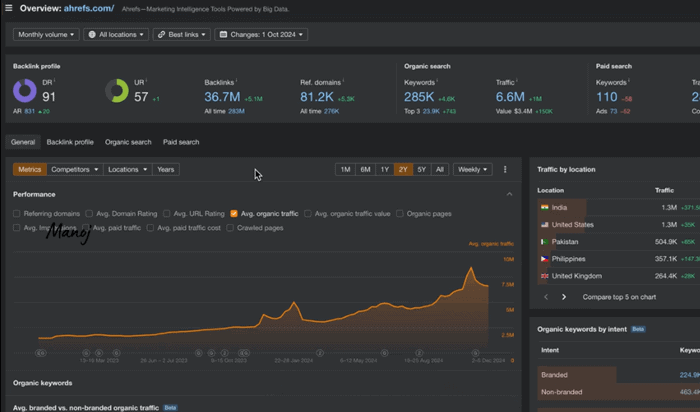The width and height of the screenshot is (700, 412).
Task: Open the Monthly volume dropdown
Action: 46,34
